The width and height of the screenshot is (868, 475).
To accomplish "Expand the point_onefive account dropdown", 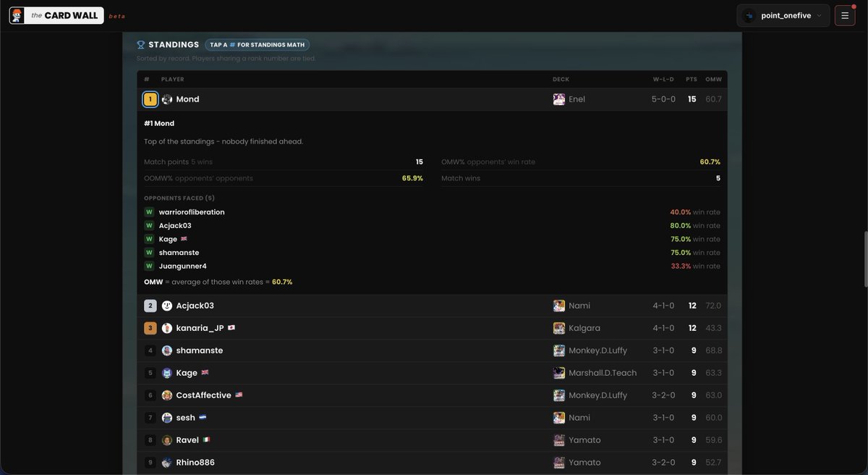I will 783,15.
